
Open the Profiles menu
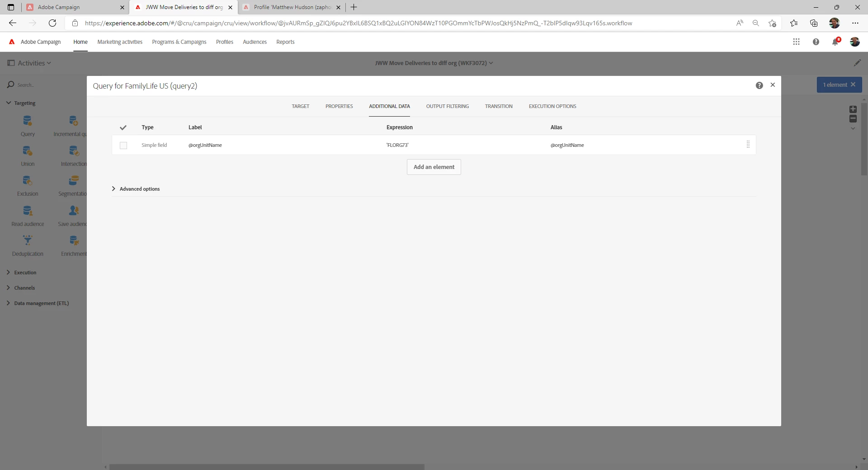pos(225,42)
